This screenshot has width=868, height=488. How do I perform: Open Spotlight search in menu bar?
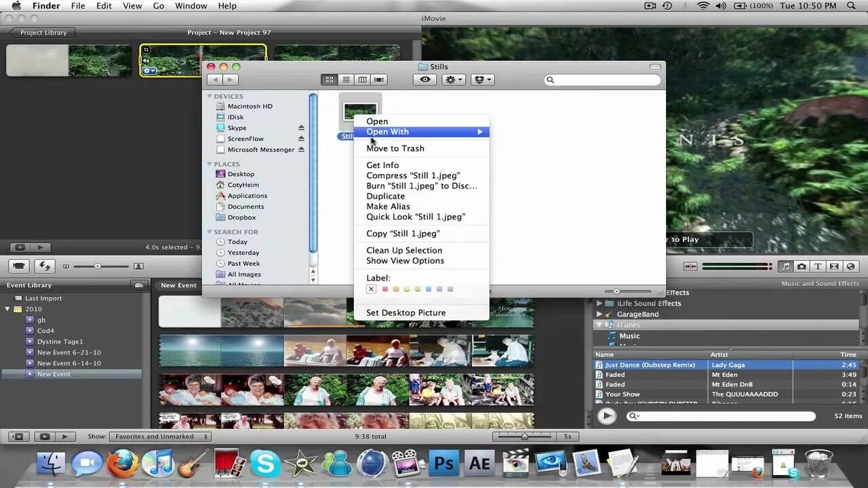852,5
